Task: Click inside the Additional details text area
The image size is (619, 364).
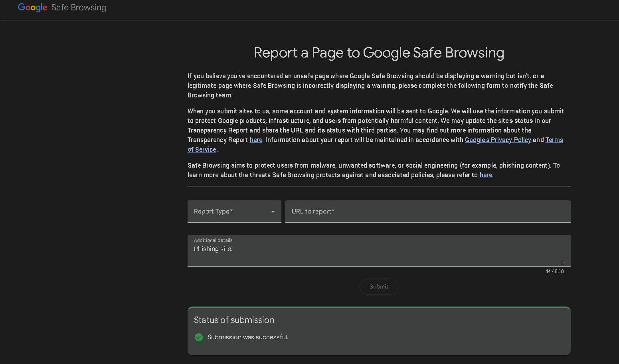Action: 379,251
